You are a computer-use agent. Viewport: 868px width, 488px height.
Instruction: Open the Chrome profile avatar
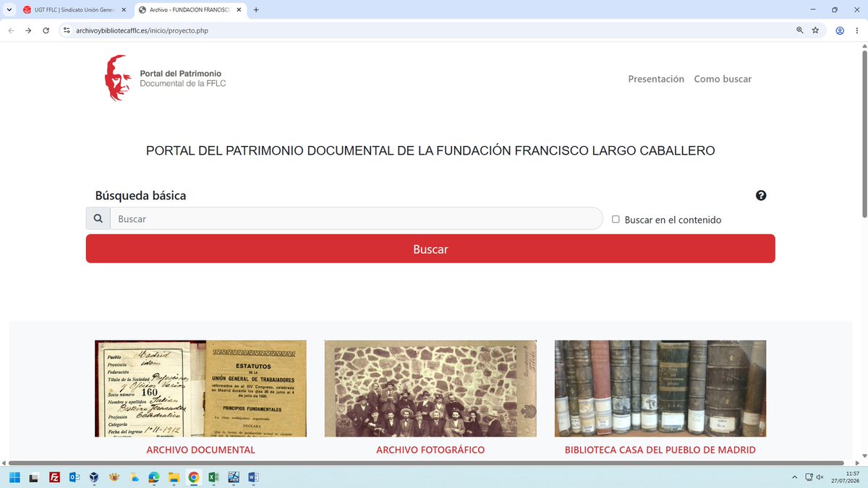[x=840, y=30]
